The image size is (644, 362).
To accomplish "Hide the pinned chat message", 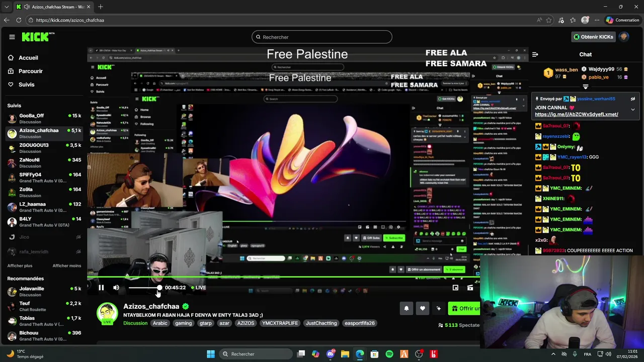I will tap(633, 99).
